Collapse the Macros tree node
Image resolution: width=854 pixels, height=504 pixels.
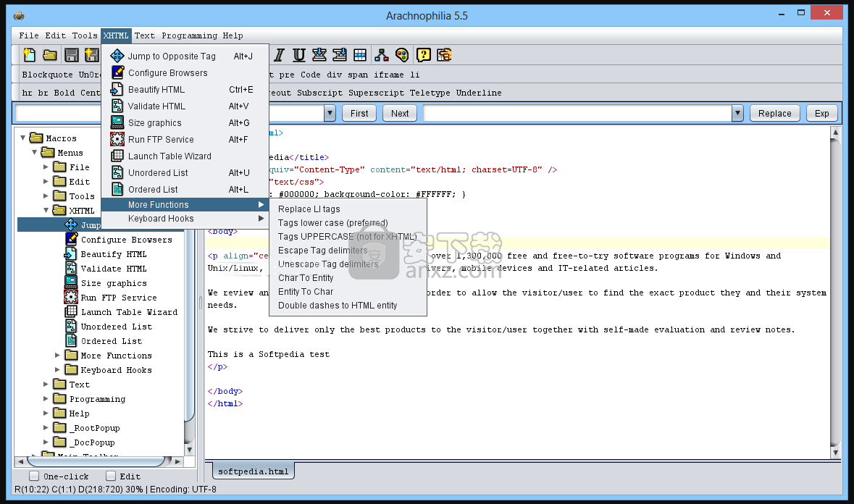[x=23, y=138]
